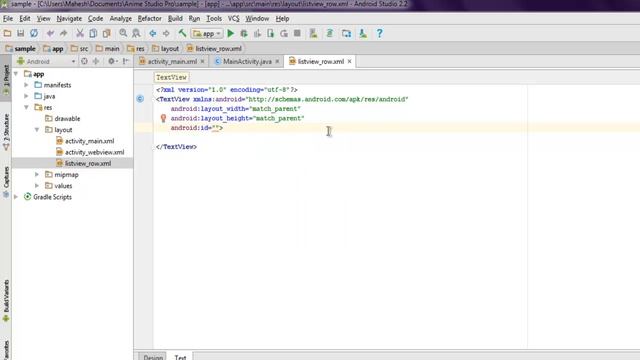Screen dimensions: 640x360
Task: Collapse the app module tree node
Action: tap(16, 74)
